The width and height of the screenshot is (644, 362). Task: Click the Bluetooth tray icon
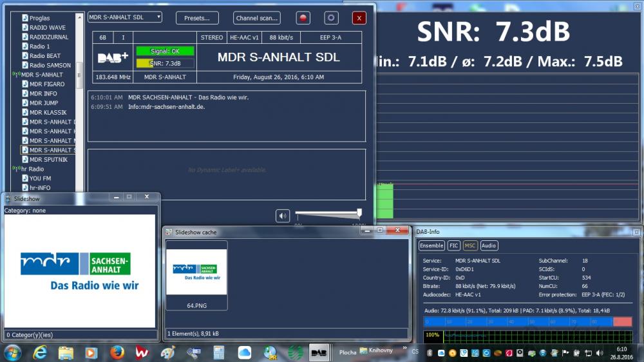click(x=430, y=353)
